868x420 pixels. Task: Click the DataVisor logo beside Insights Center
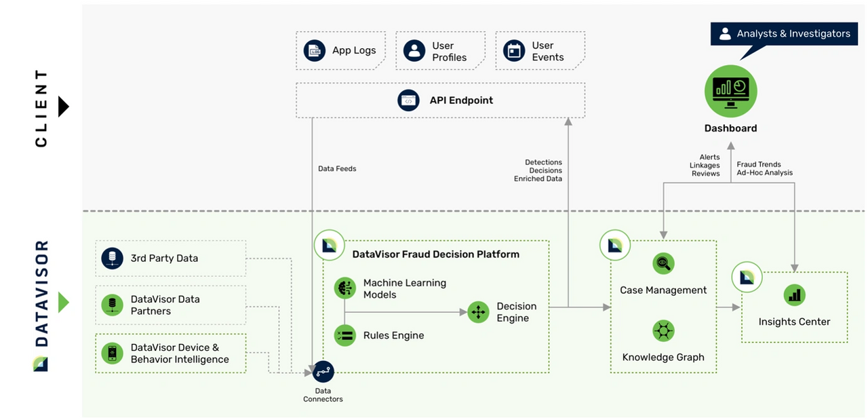click(x=747, y=277)
